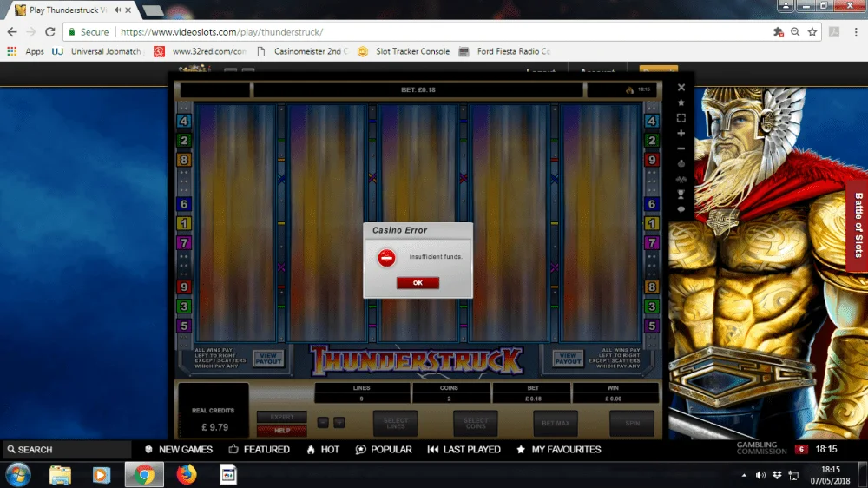The width and height of the screenshot is (868, 488).
Task: Open the volume control in system tray
Action: tap(760, 475)
